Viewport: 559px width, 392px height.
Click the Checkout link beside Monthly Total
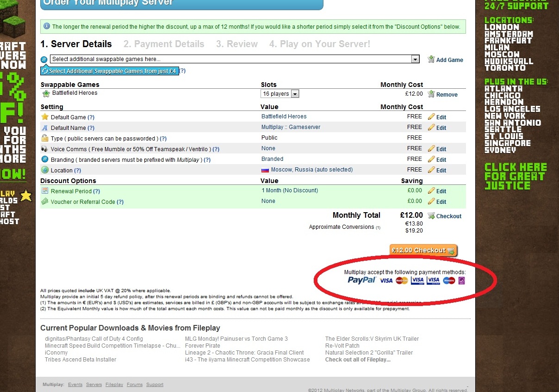449,216
